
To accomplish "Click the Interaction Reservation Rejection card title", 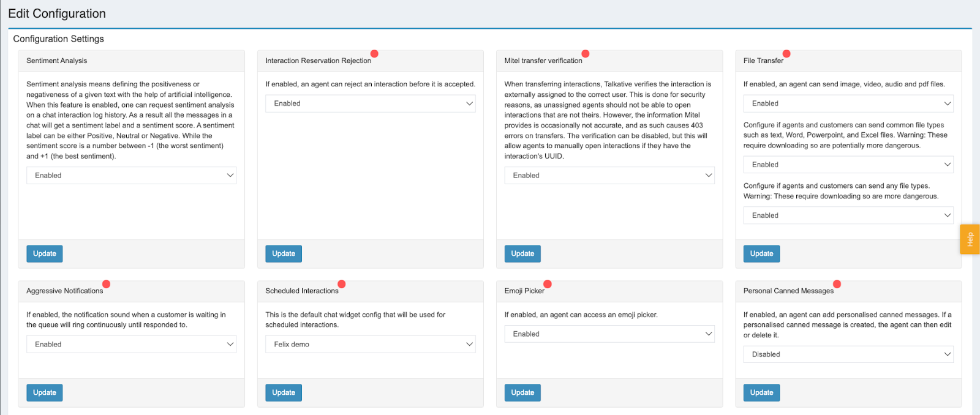I will coord(318,61).
